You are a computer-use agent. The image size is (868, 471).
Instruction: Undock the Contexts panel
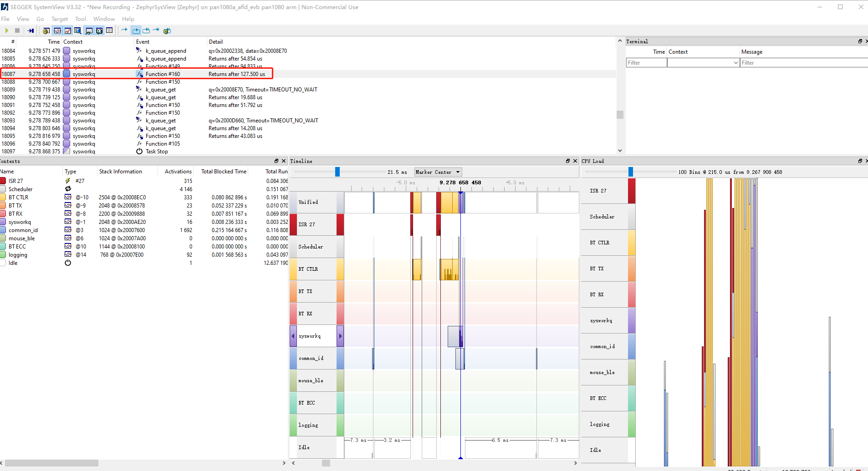click(276, 161)
